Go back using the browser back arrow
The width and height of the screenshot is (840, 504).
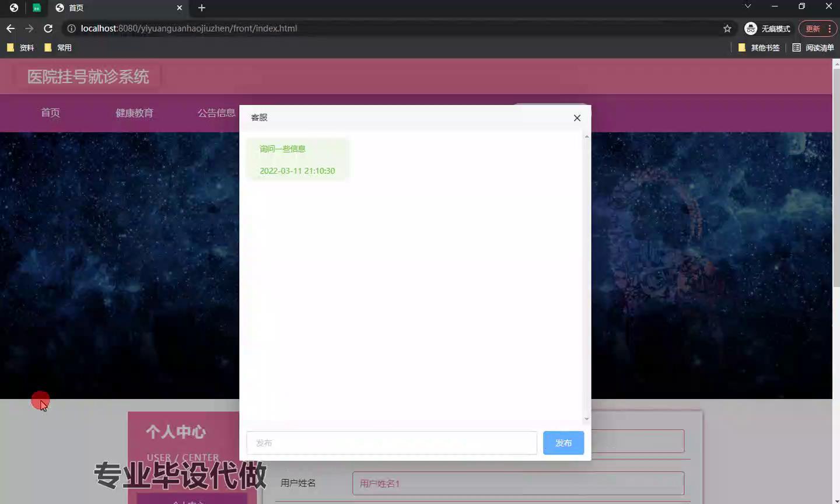[x=10, y=28]
